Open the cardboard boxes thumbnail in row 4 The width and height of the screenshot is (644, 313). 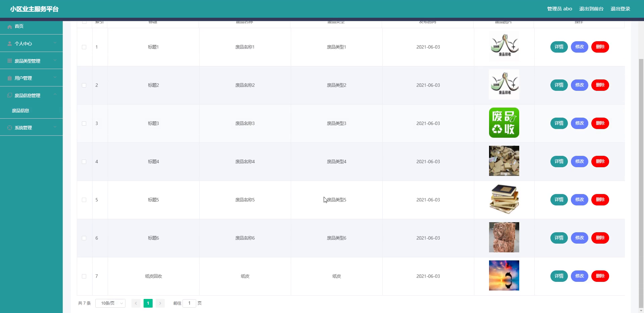[504, 161]
